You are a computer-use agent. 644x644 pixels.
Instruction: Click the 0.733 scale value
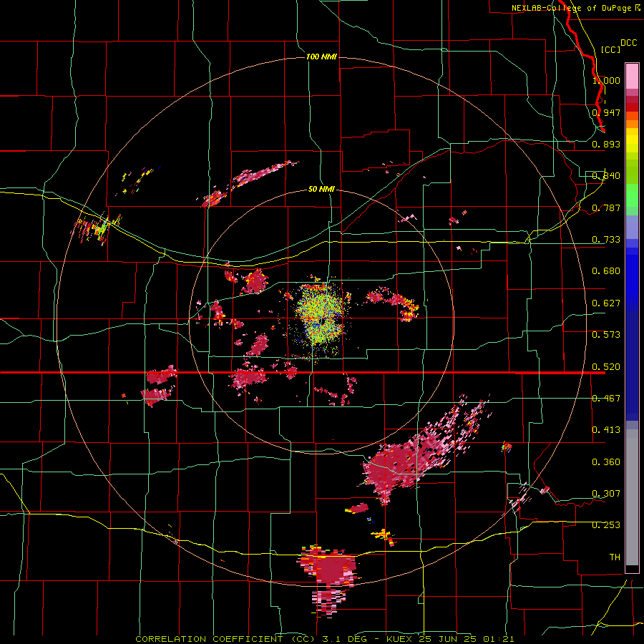coord(606,240)
